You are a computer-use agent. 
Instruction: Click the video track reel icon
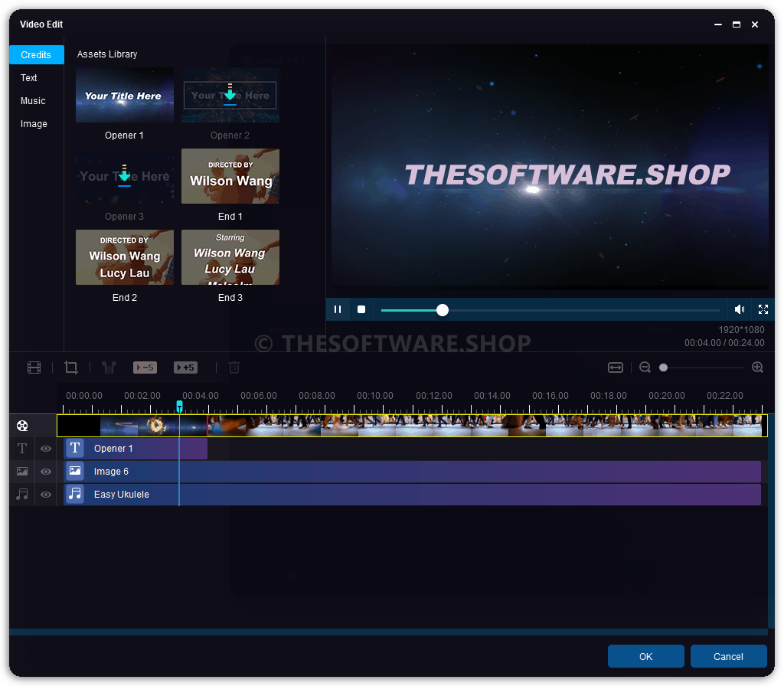pos(22,426)
